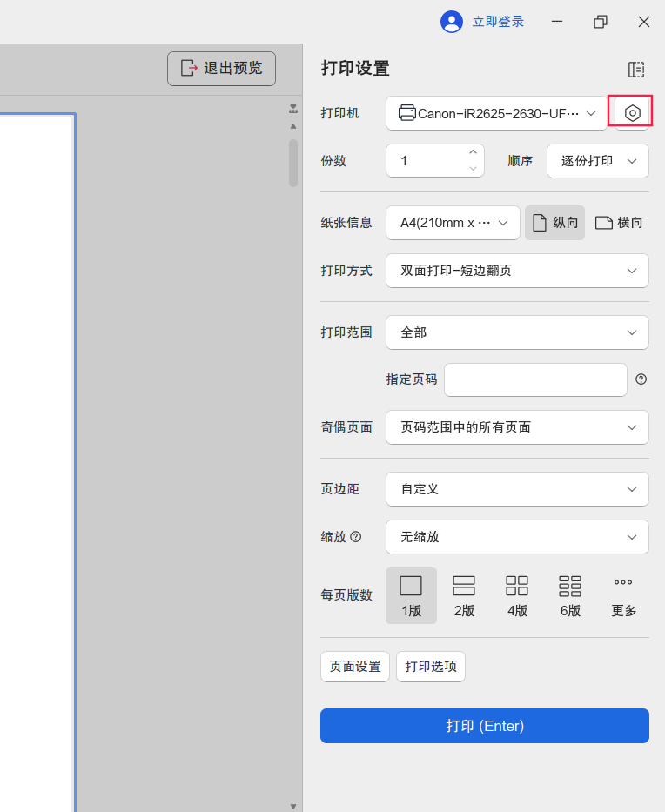
Task: Click help icon beside 指定页码 field
Action: (641, 379)
